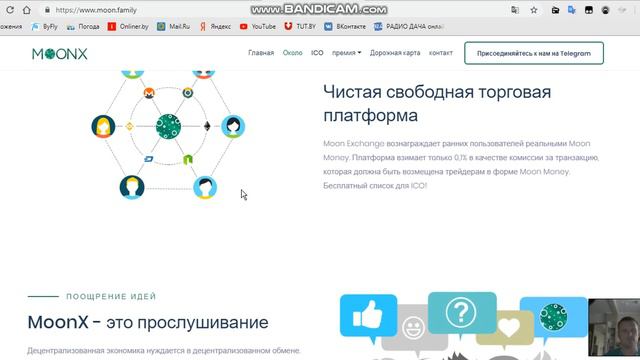Click the padlock site security icon

(47, 10)
